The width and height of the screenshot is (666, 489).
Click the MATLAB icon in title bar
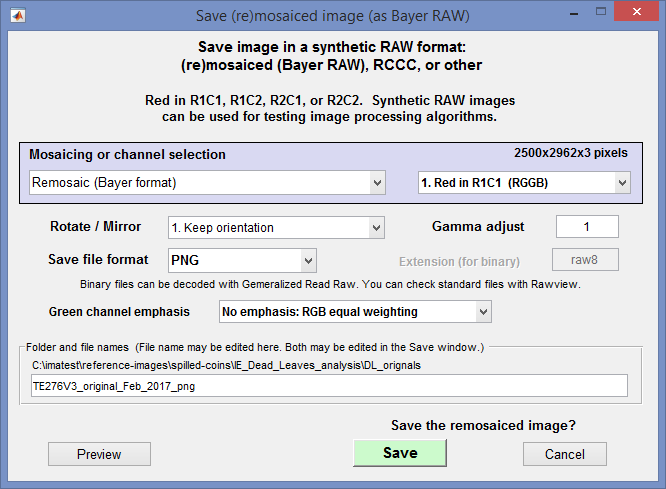click(18, 16)
